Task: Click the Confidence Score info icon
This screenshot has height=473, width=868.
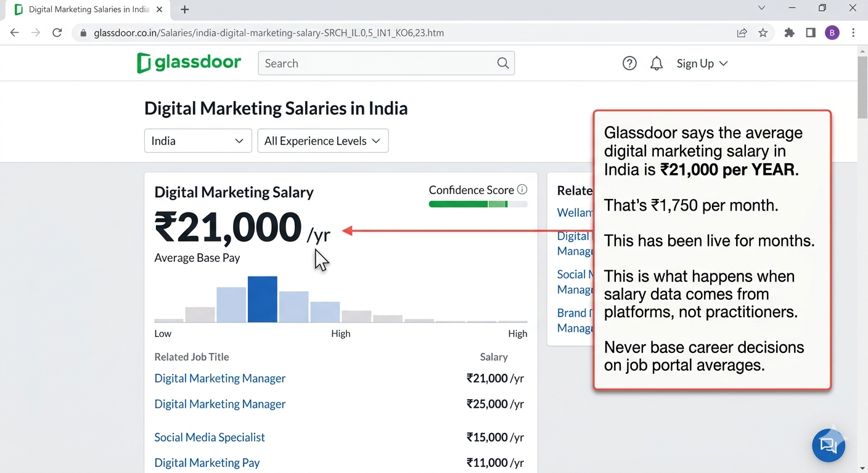Action: click(x=522, y=190)
